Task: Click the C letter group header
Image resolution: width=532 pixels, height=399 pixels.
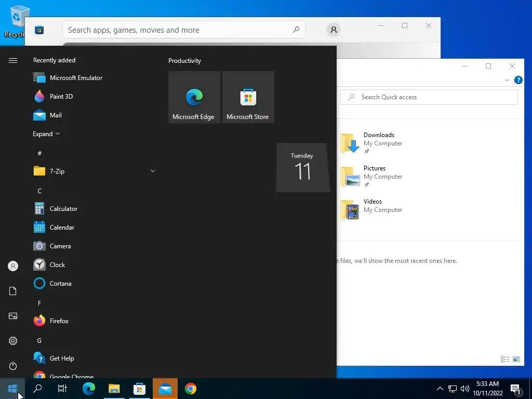Action: (x=39, y=191)
